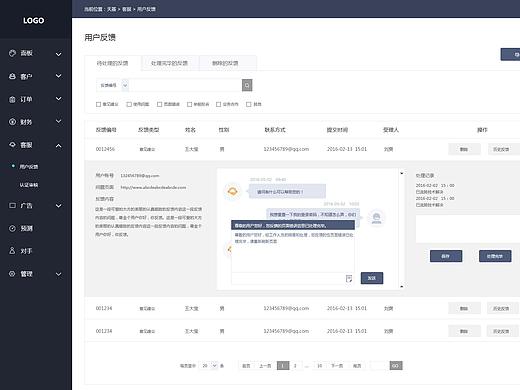Screen dimensions: 520x390
Task: Click the 对手 competitor sidebar icon
Action: point(12,251)
